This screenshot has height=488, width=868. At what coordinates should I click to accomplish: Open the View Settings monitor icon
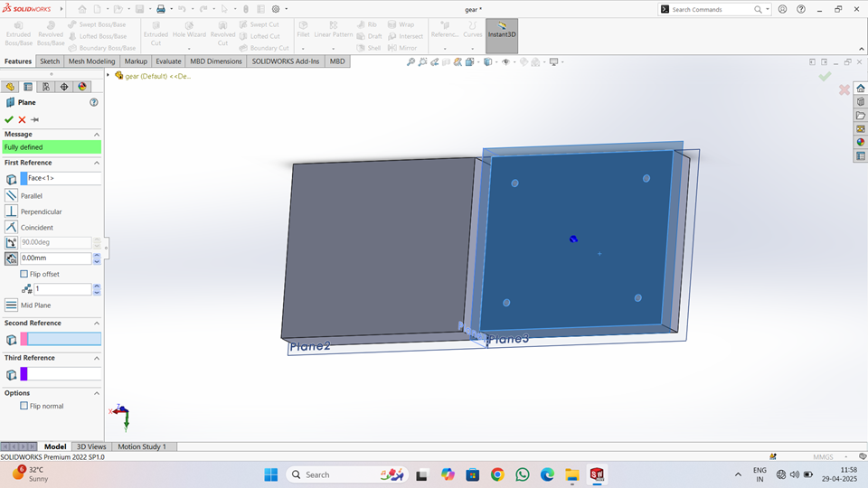pos(553,62)
